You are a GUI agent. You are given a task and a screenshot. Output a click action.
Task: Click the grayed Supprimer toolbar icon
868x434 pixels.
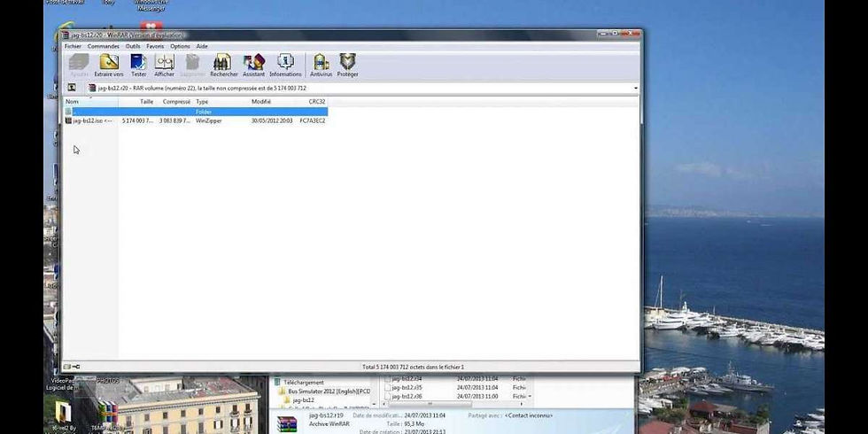192,61
